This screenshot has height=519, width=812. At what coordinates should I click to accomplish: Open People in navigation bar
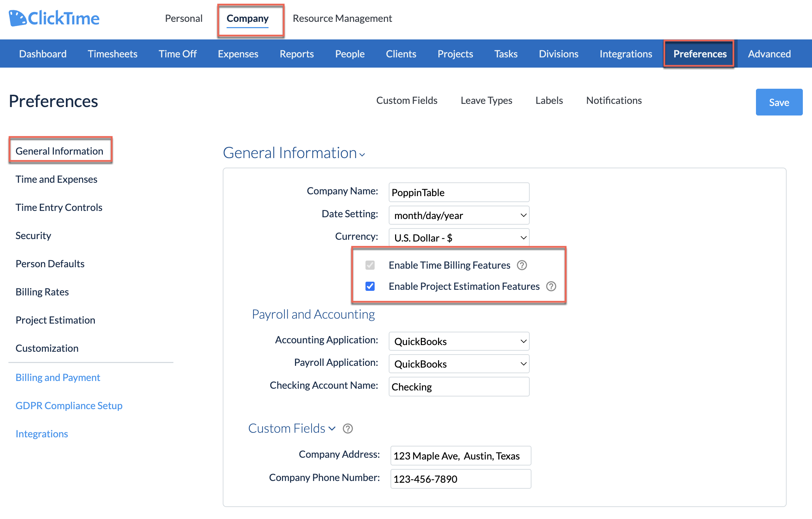(350, 54)
